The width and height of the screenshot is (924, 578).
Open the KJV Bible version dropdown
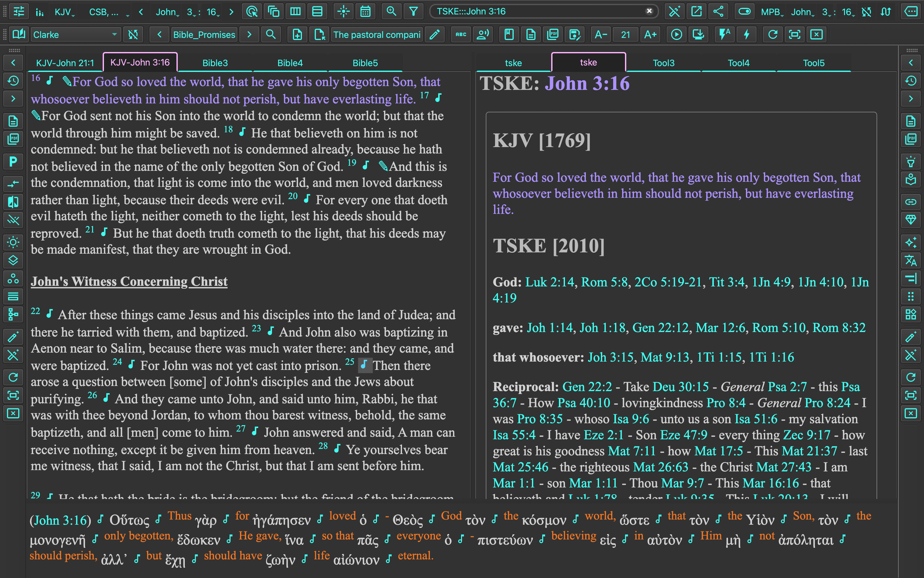pyautogui.click(x=64, y=12)
